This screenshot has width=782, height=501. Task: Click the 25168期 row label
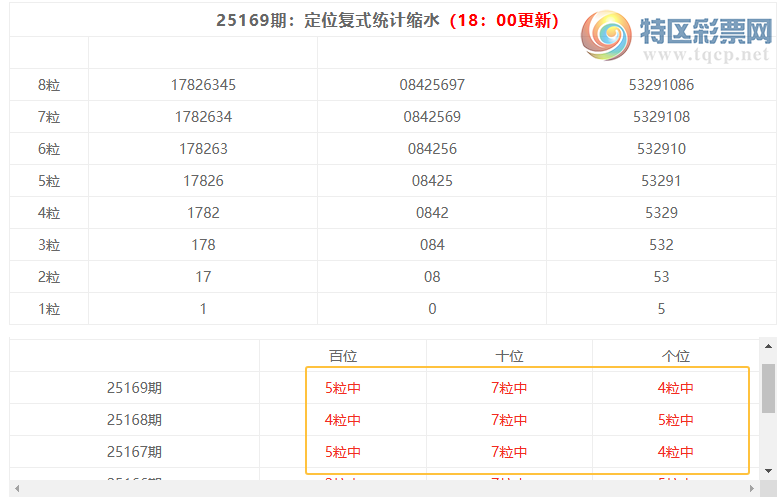134,420
